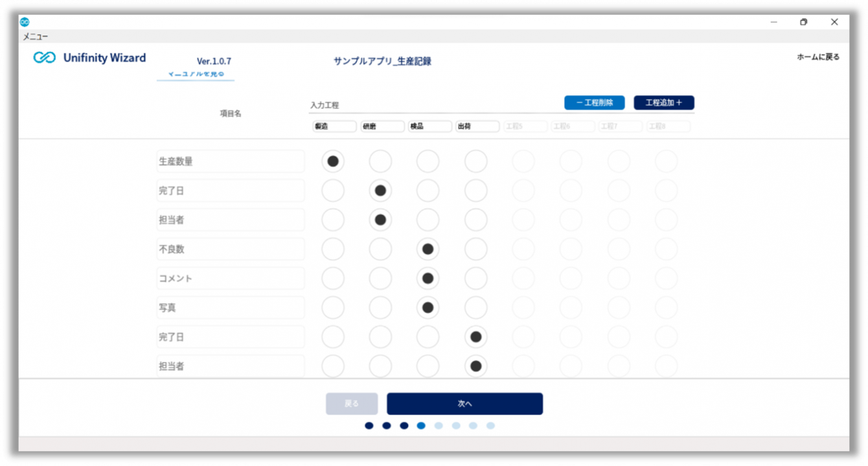The image size is (868, 466).
Task: Edit the 製造 process name field
Action: pyautogui.click(x=334, y=126)
